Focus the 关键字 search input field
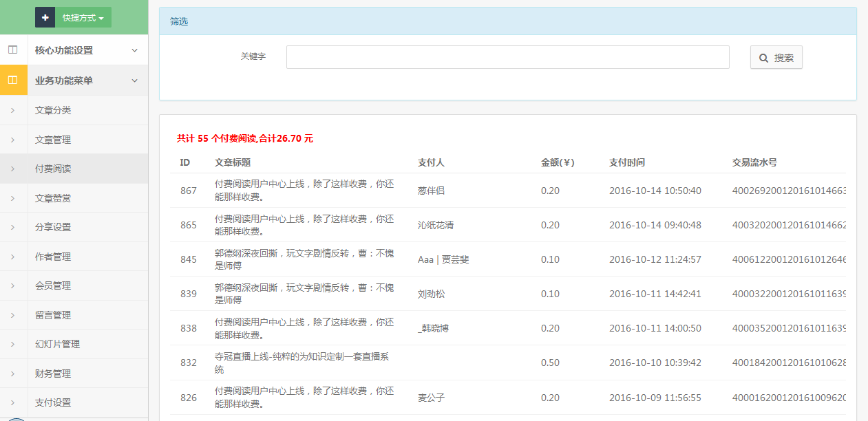Screen dimensions: 868x421 tap(507, 57)
